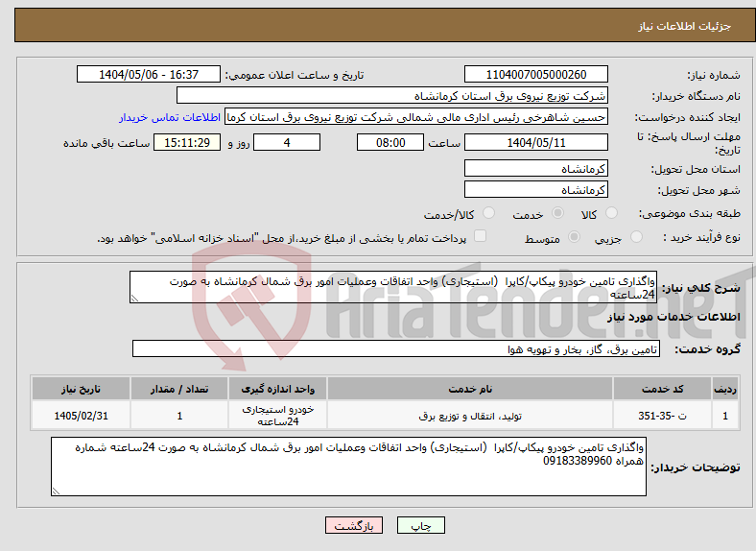Click the مهلت ارسال پاسخ label
Screen dimensions: 756x551
click(x=689, y=143)
